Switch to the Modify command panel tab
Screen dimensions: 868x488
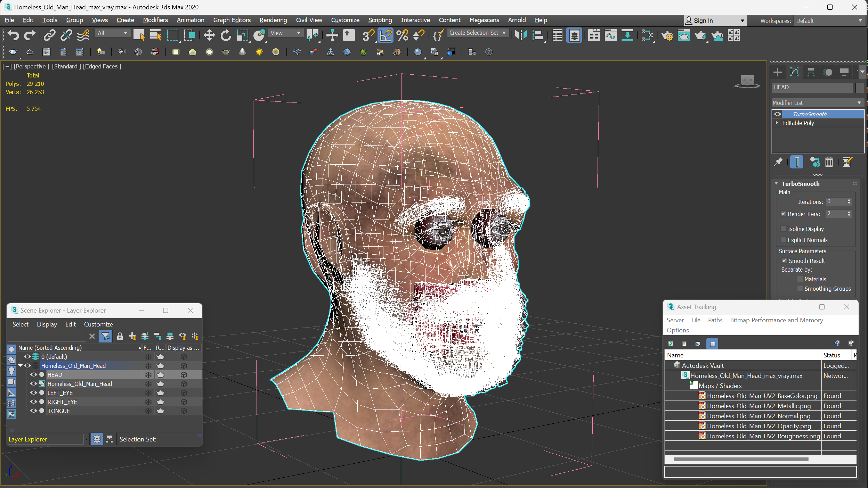[x=794, y=72]
